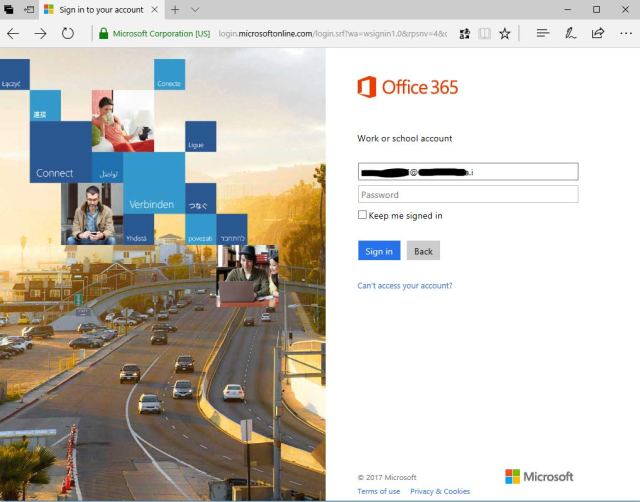Click the green padlock security icon

click(104, 33)
